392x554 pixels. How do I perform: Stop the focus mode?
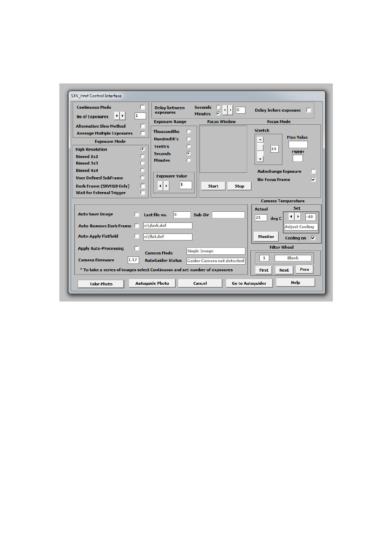(x=239, y=186)
